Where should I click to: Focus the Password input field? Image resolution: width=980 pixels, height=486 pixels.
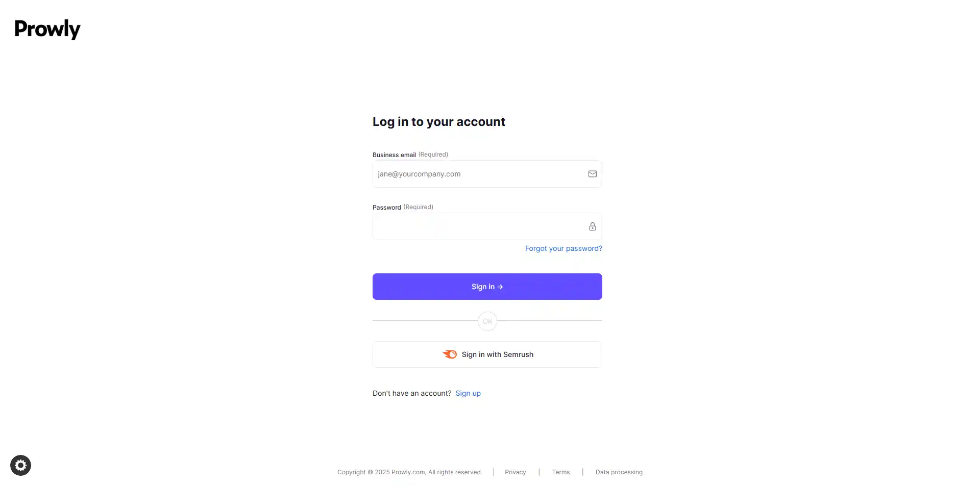[480, 226]
